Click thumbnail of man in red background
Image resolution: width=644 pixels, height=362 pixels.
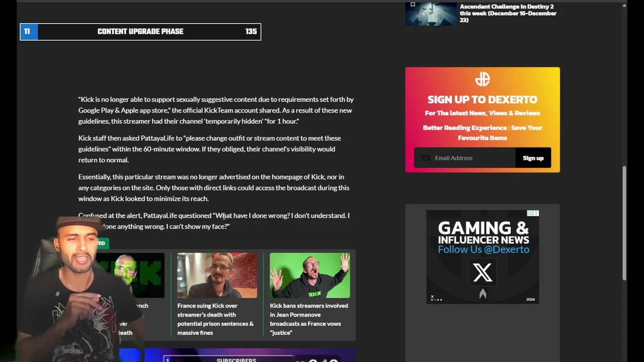pyautogui.click(x=217, y=276)
